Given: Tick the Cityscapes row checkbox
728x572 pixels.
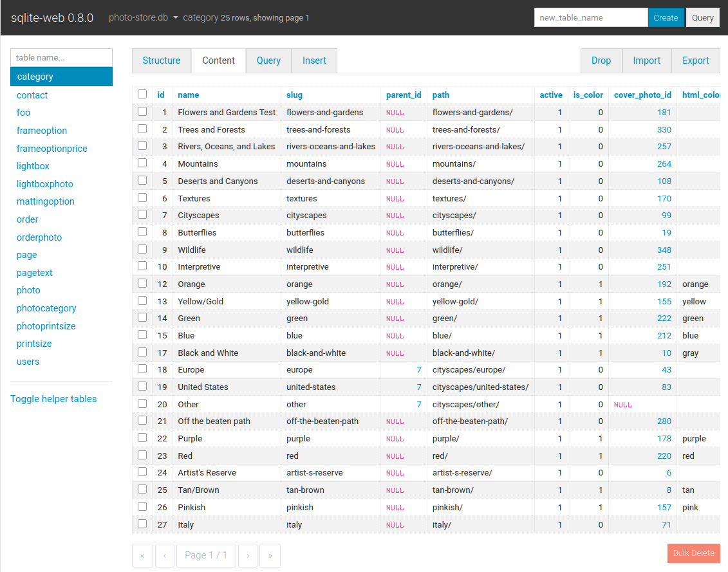Looking at the screenshot, I should [142, 214].
